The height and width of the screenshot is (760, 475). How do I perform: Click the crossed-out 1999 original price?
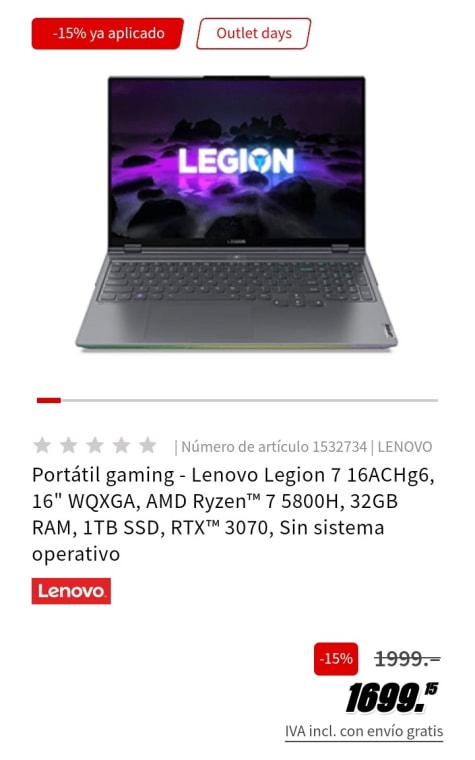(407, 659)
